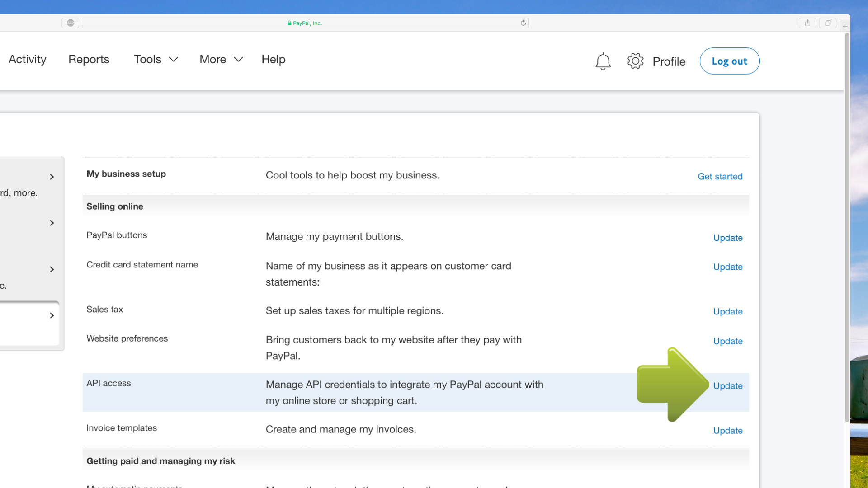Open the selected sidebar item chevron
Screen dimensions: 868x488
(52, 315)
